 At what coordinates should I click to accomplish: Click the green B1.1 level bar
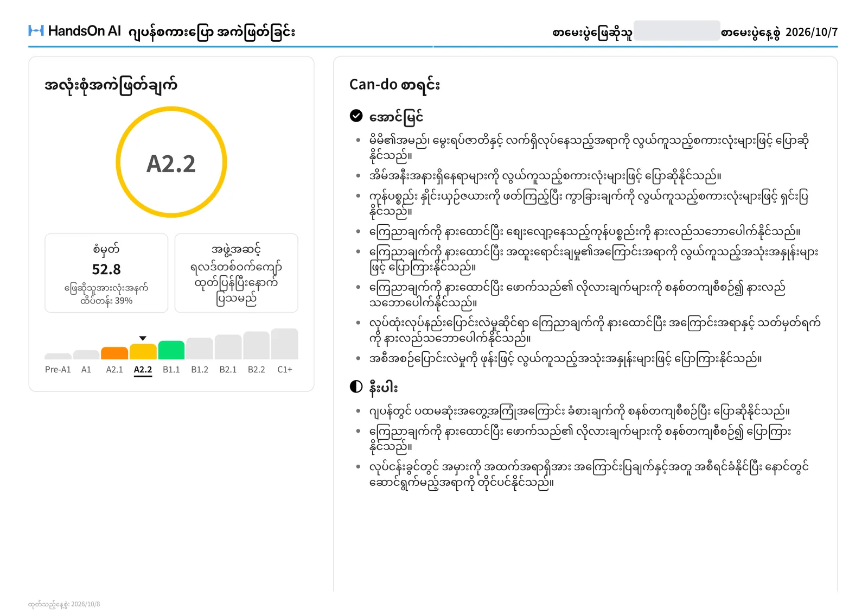[171, 350]
